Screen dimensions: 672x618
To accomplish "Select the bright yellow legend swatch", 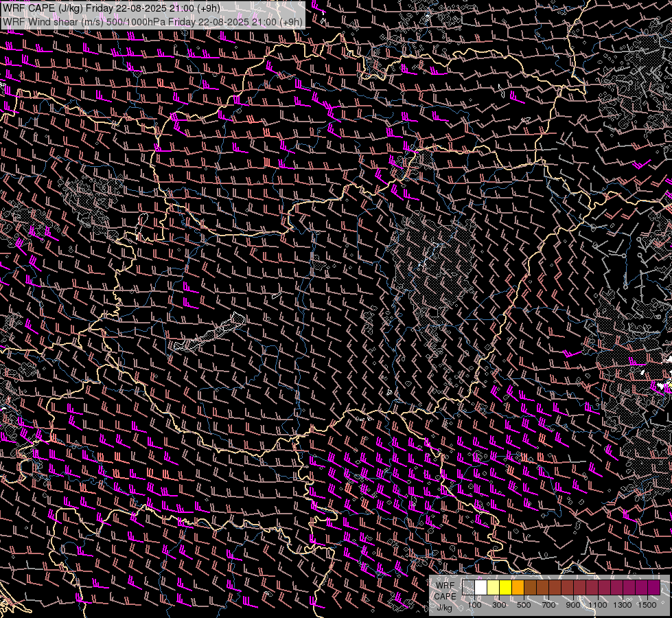I will [506, 587].
